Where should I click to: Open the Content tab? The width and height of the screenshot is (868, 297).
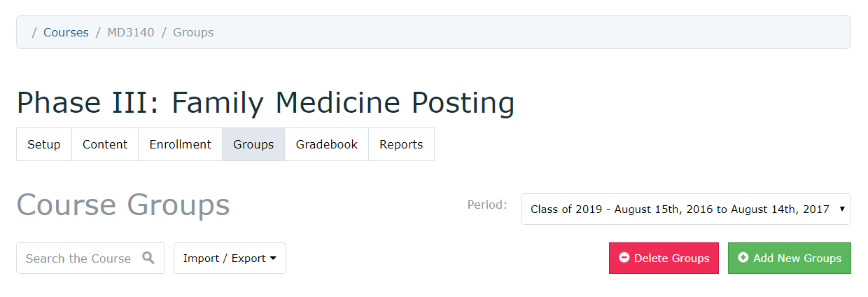tap(105, 144)
